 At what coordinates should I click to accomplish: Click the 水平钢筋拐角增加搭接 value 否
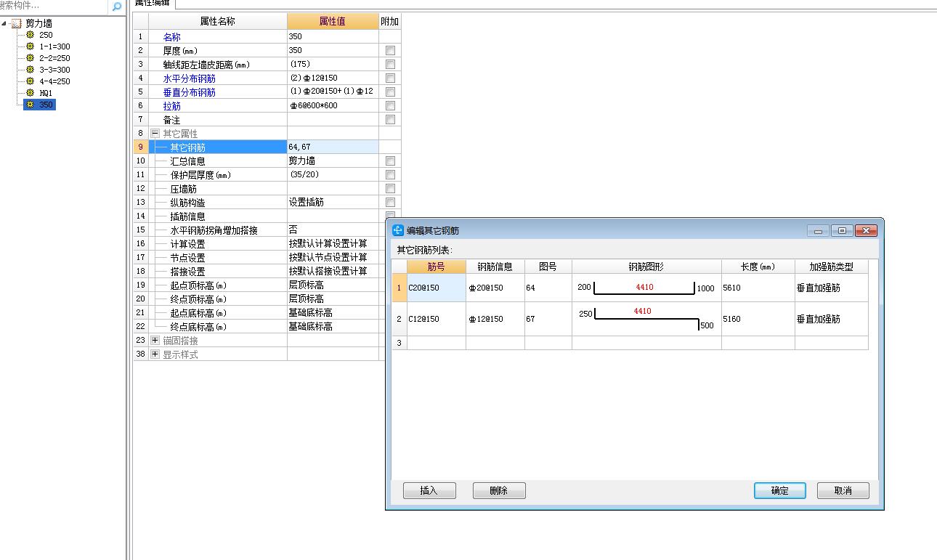(x=333, y=230)
